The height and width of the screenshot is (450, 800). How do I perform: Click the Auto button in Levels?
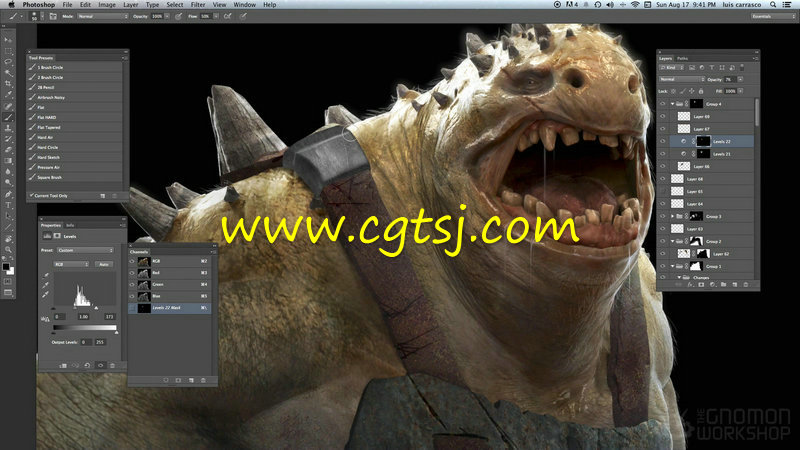pyautogui.click(x=104, y=264)
